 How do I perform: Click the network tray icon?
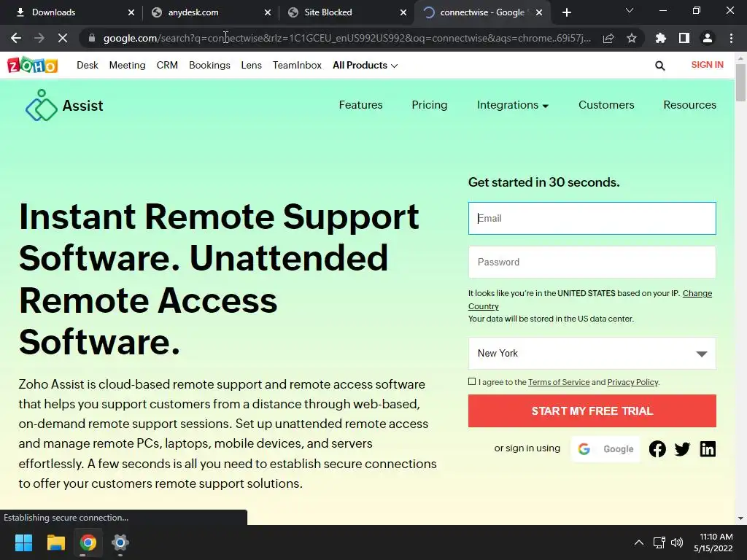click(659, 542)
